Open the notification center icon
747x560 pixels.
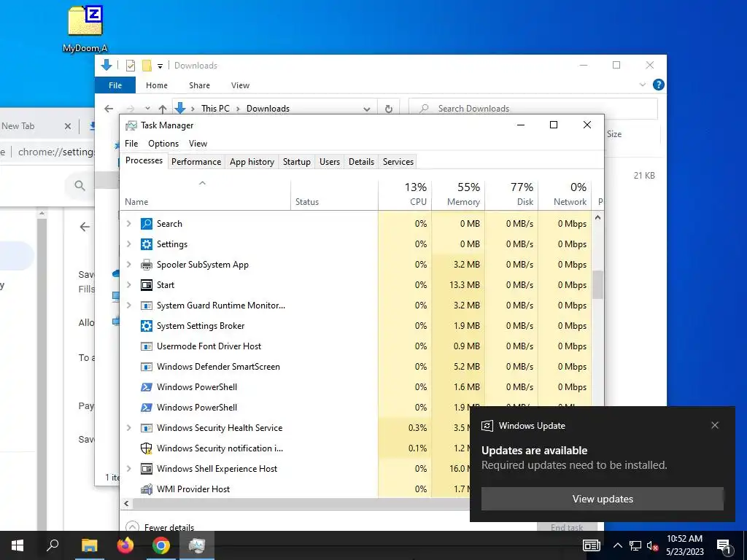tap(724, 545)
